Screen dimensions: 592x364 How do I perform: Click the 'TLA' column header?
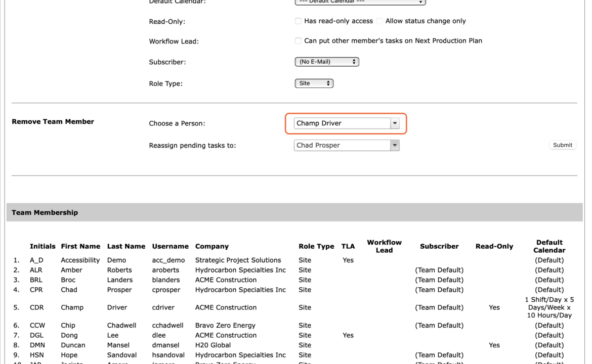pyautogui.click(x=348, y=246)
